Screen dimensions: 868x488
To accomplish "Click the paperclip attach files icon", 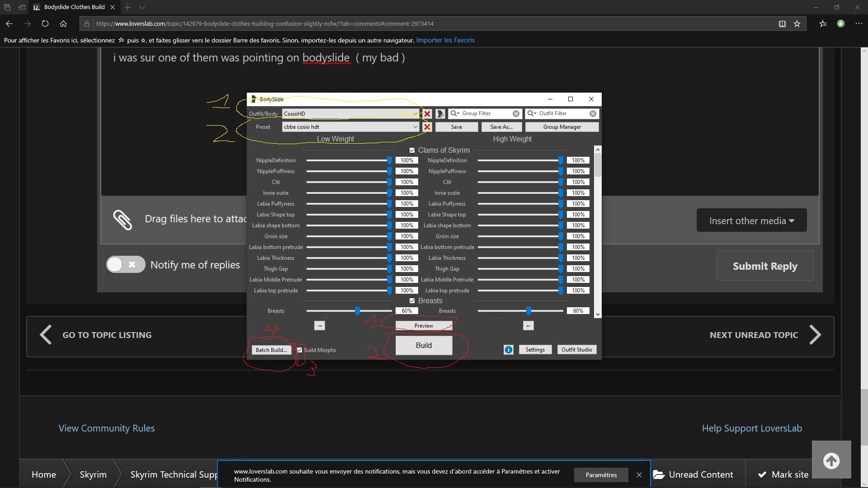I will [x=123, y=220].
